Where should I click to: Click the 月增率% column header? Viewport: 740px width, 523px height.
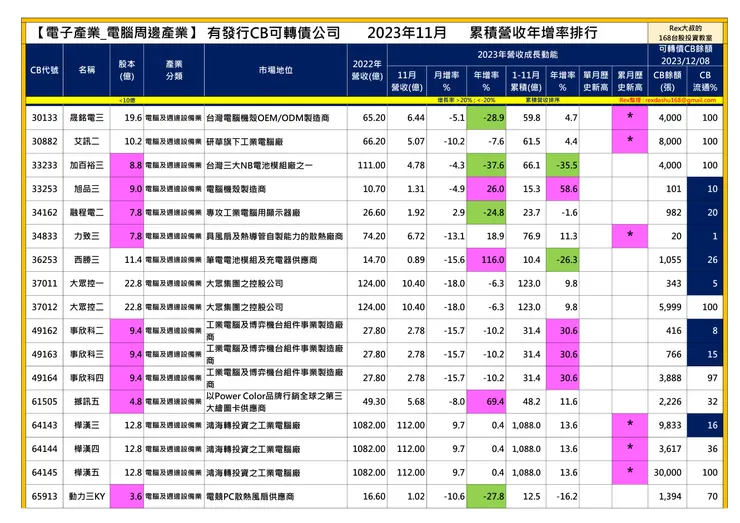(x=446, y=81)
